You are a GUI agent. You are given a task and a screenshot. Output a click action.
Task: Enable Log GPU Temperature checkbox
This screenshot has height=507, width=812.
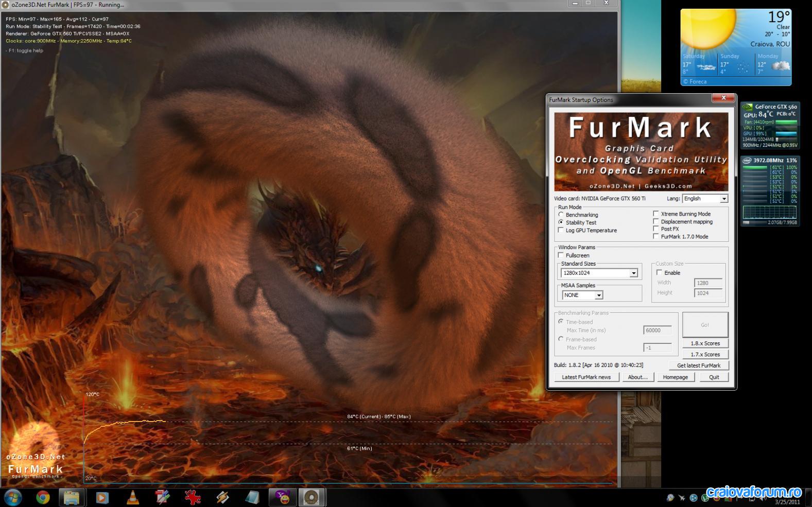coord(561,230)
